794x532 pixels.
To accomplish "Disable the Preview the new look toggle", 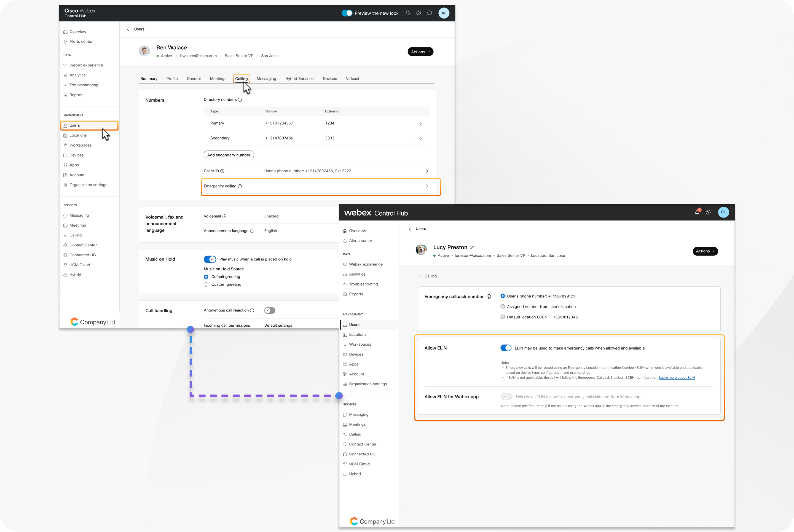I will 347,13.
